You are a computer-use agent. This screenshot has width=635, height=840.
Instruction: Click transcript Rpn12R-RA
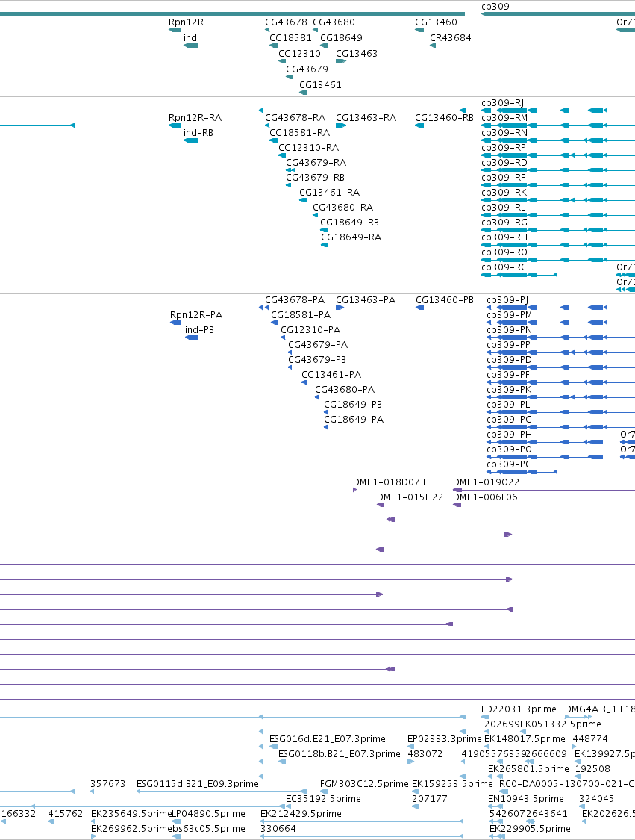click(195, 117)
